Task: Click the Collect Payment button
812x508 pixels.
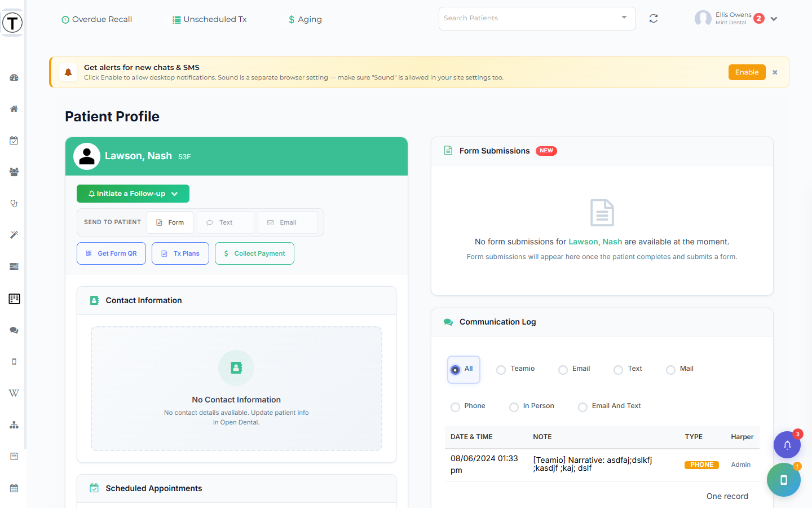Action: pos(254,253)
